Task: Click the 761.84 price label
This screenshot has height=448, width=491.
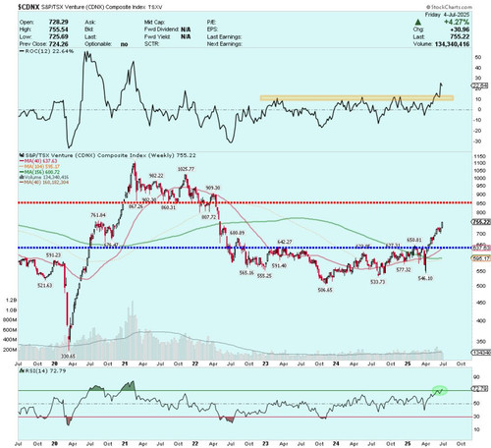Action: pyautogui.click(x=98, y=215)
